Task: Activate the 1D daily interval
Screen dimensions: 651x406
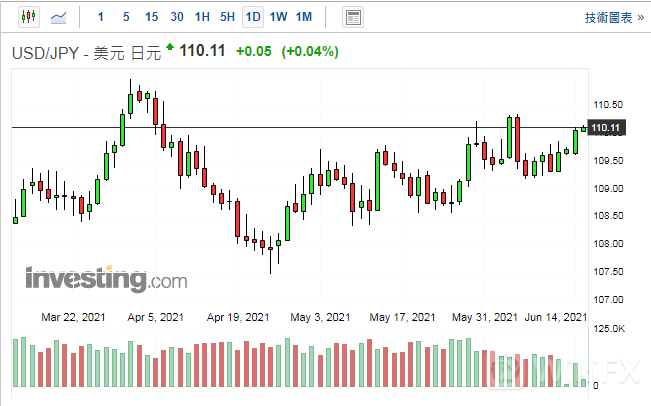Action: point(253,17)
